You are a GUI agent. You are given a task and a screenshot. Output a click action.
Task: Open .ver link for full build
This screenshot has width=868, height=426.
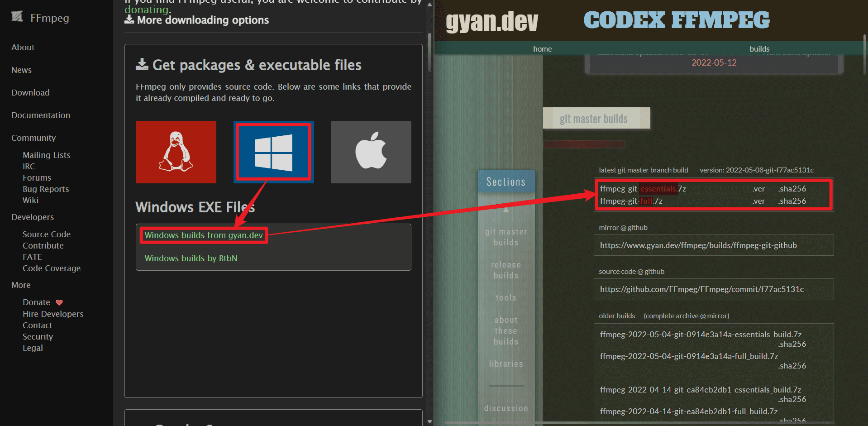click(758, 201)
